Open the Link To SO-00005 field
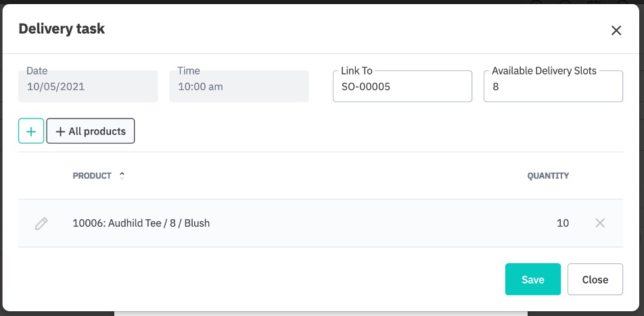This screenshot has width=644, height=316. point(402,87)
